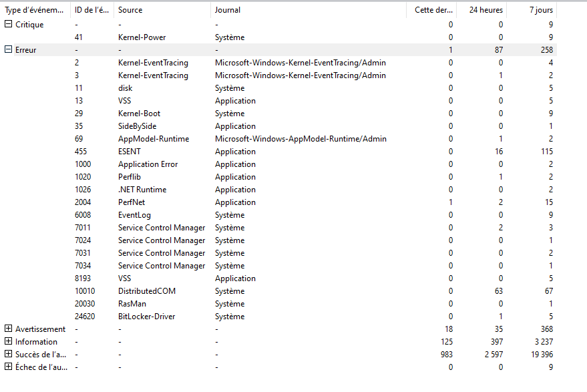
Task: Select the ESENT event 455 row
Action: 130,152
